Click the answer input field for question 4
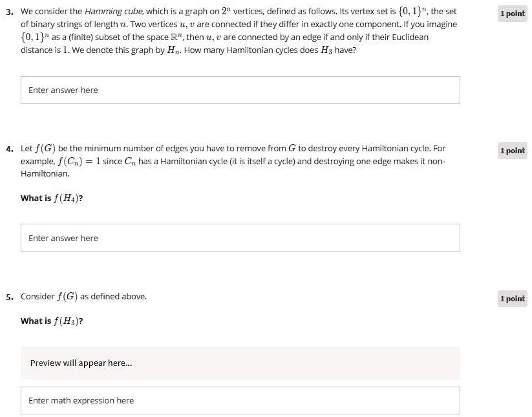The width and height of the screenshot is (532, 417). pos(240,238)
